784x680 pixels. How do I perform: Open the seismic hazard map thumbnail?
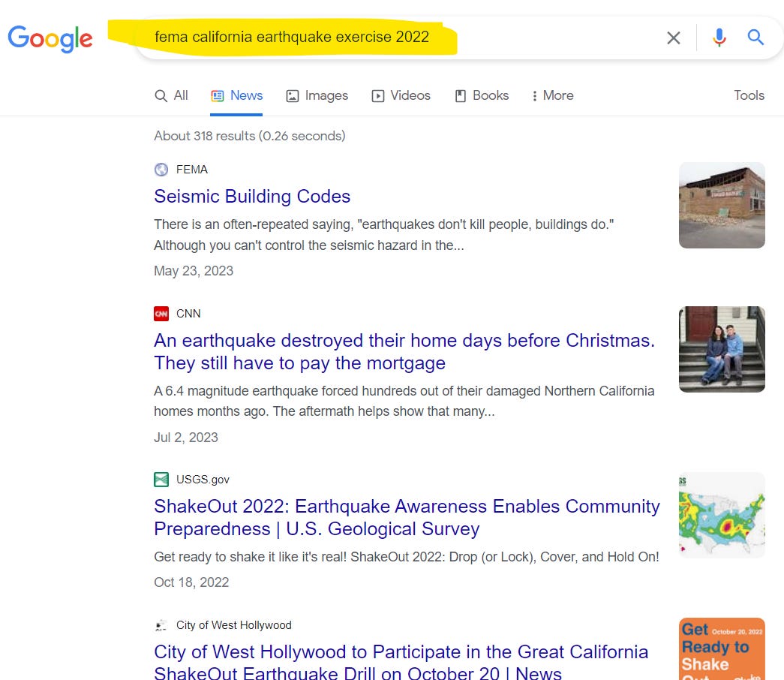coord(722,515)
